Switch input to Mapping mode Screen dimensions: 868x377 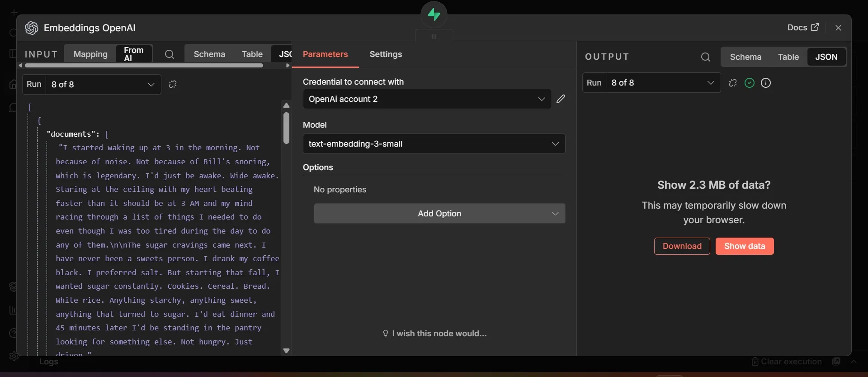(x=90, y=54)
